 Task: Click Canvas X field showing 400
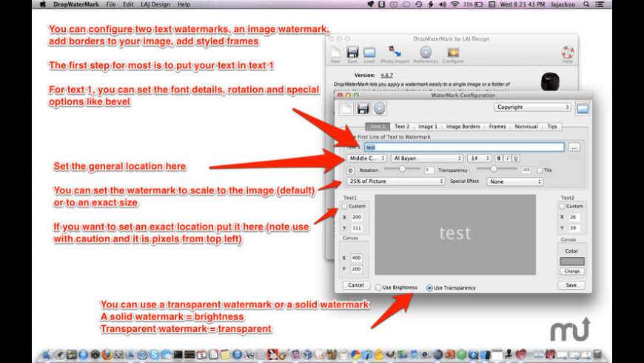click(x=356, y=258)
